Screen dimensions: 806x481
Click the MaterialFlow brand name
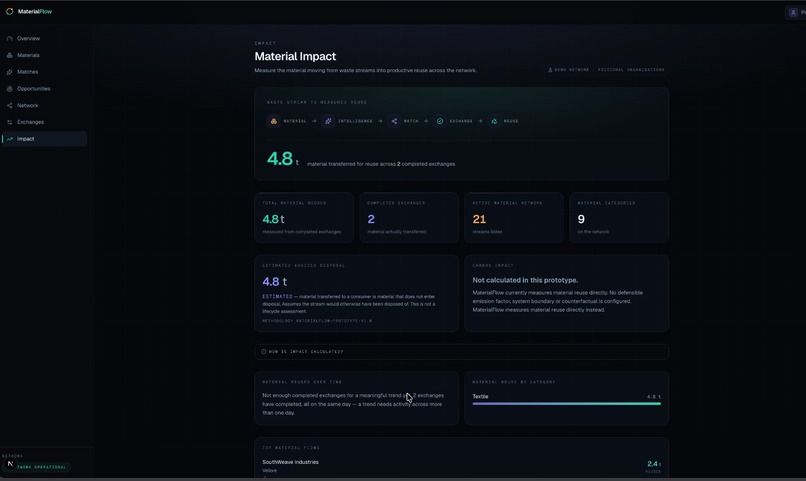pyautogui.click(x=35, y=11)
